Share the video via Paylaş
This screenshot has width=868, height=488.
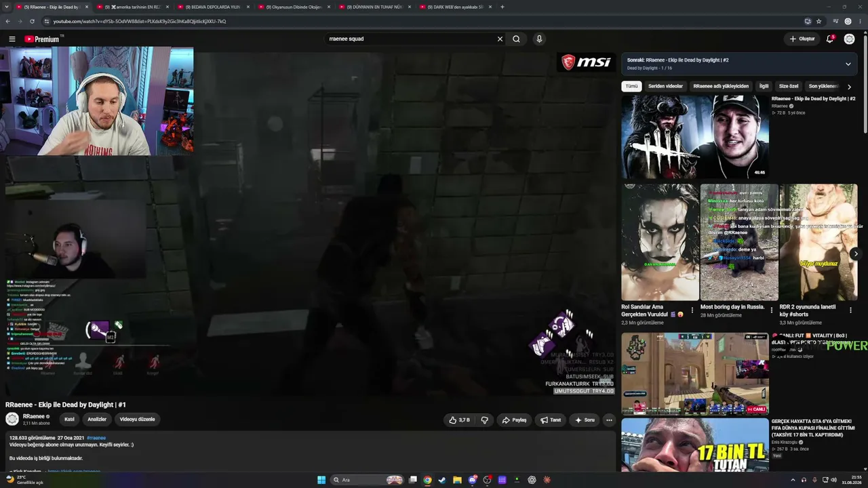click(513, 420)
